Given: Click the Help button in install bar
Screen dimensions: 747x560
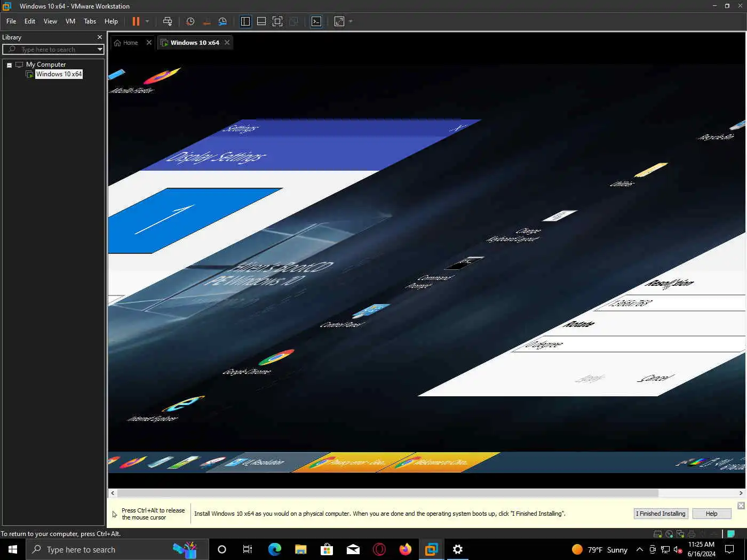Looking at the screenshot, I should [712, 514].
